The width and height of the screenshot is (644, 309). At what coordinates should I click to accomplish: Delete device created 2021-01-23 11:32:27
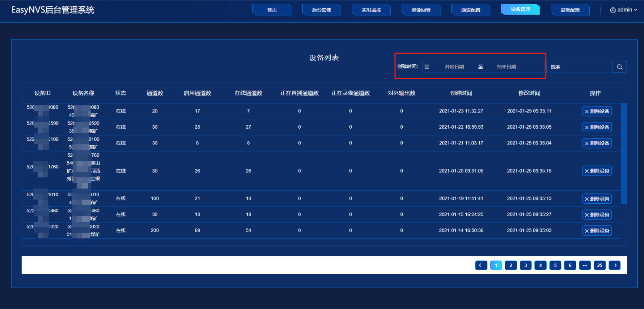tap(597, 111)
